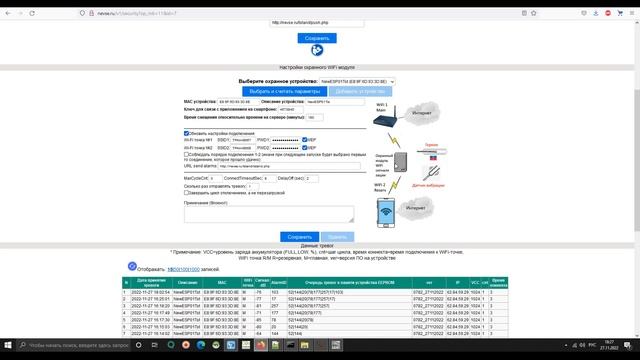Click the server time offset minutes field
This screenshot has width=640, height=360.
click(x=314, y=118)
